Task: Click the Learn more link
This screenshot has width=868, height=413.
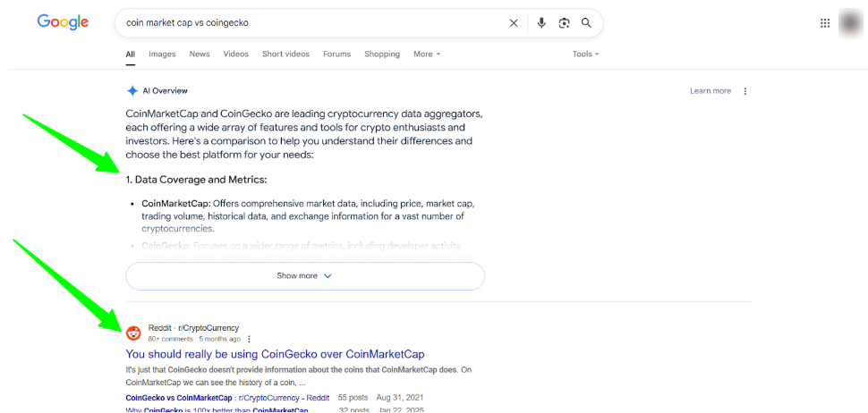Action: pyautogui.click(x=711, y=91)
